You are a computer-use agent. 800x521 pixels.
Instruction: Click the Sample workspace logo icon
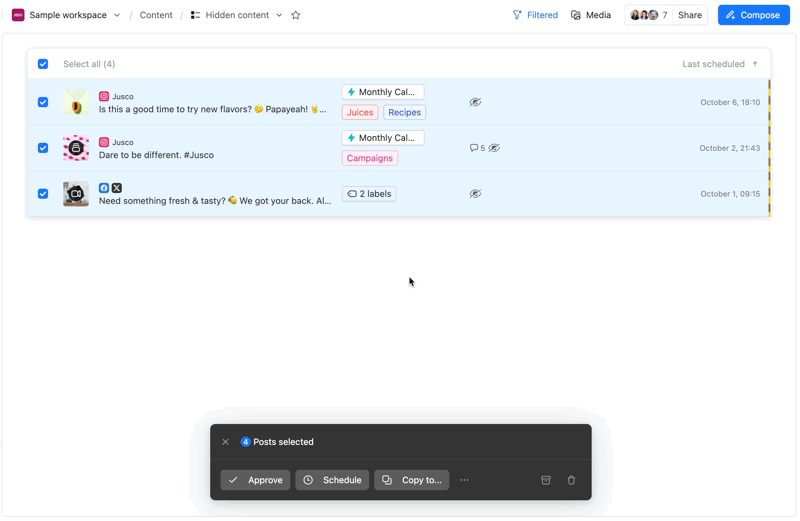pos(18,15)
